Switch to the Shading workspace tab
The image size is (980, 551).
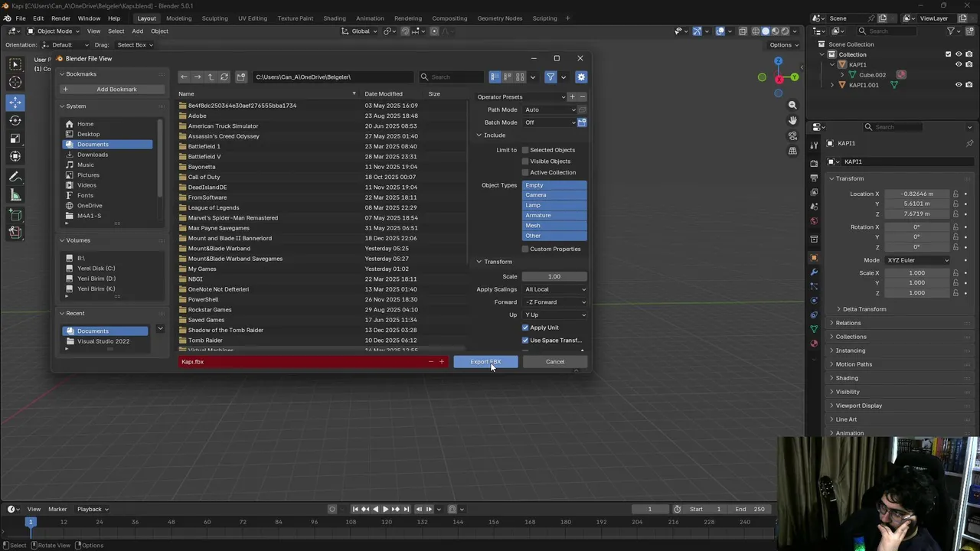pos(335,18)
